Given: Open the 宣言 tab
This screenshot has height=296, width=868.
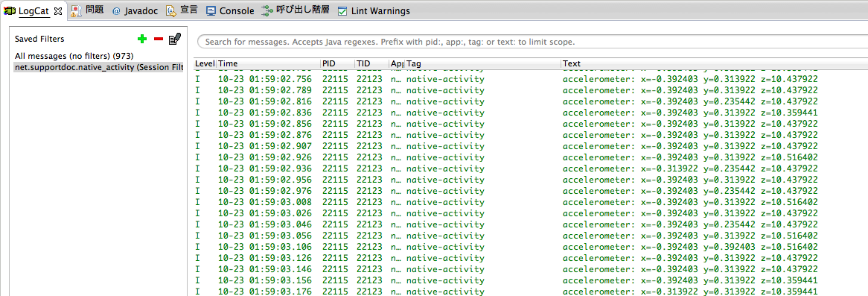Looking at the screenshot, I should click(189, 10).
